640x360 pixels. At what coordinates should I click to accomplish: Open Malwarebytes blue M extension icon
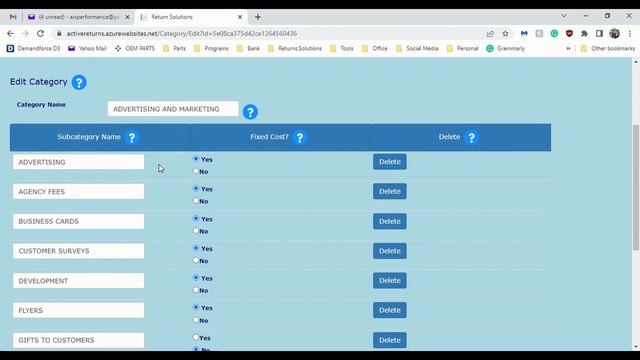[524, 33]
